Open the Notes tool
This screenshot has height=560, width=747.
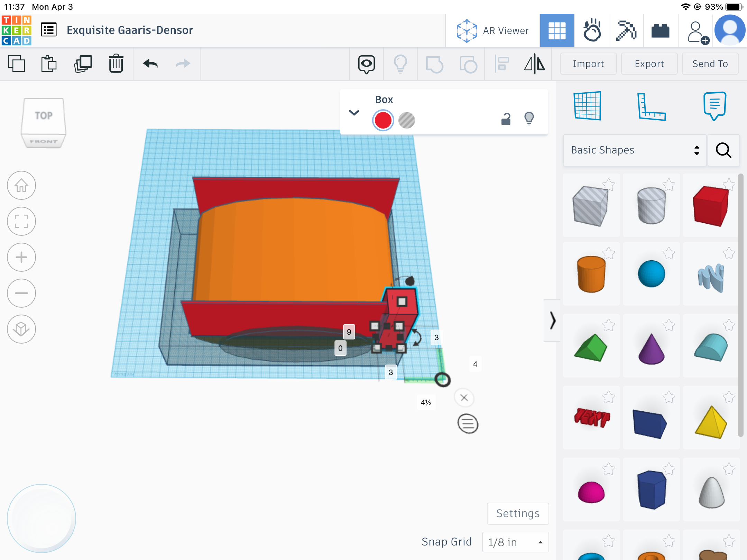click(x=714, y=106)
